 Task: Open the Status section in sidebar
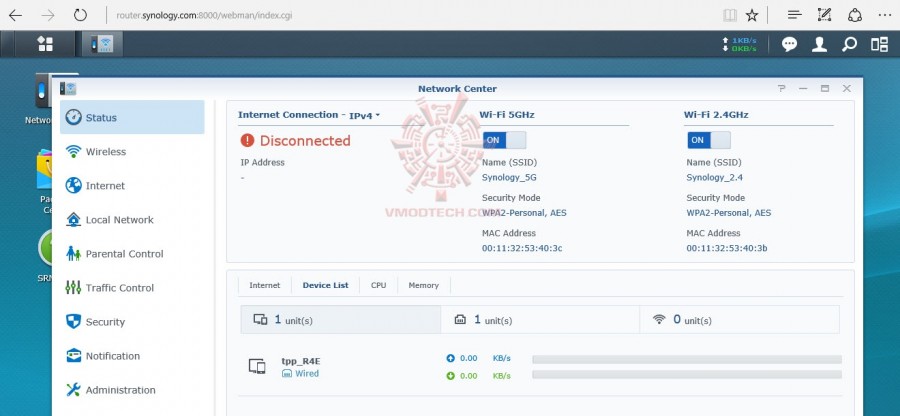click(x=132, y=117)
